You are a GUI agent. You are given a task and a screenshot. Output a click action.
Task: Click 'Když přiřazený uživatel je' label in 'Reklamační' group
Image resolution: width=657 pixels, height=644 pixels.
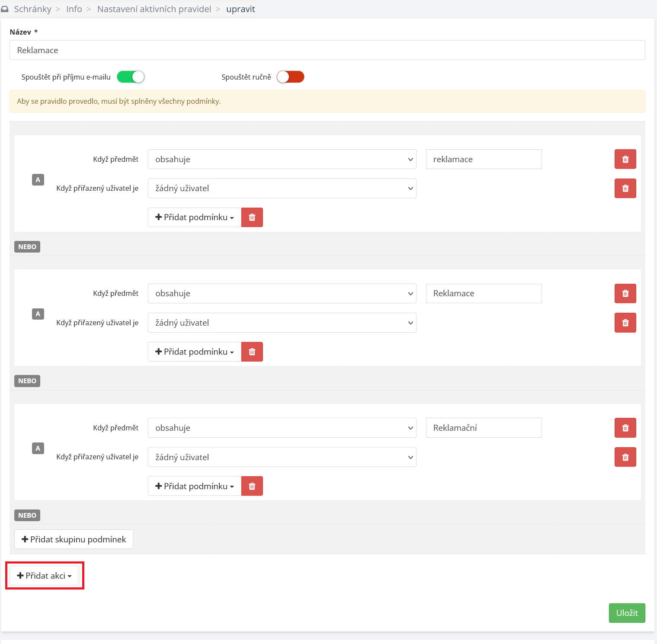(97, 457)
